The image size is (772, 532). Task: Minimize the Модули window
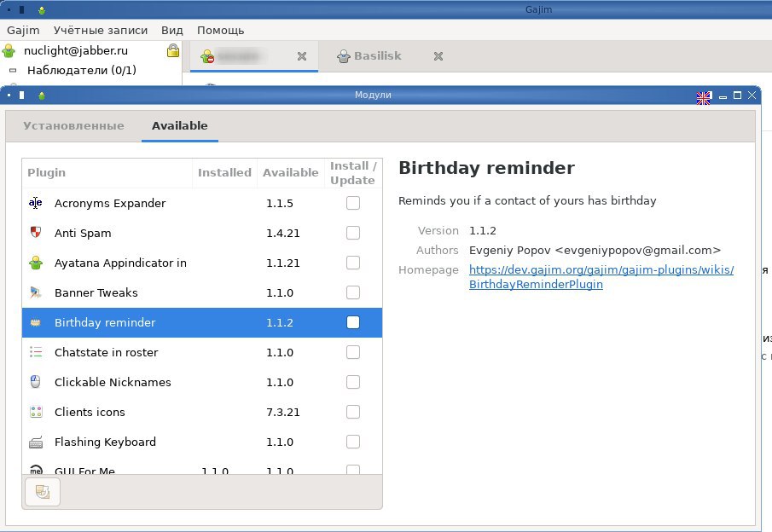tap(723, 96)
